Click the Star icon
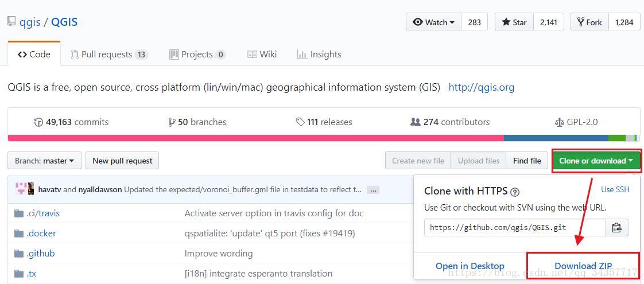The height and width of the screenshot is (284, 644). pyautogui.click(x=506, y=22)
